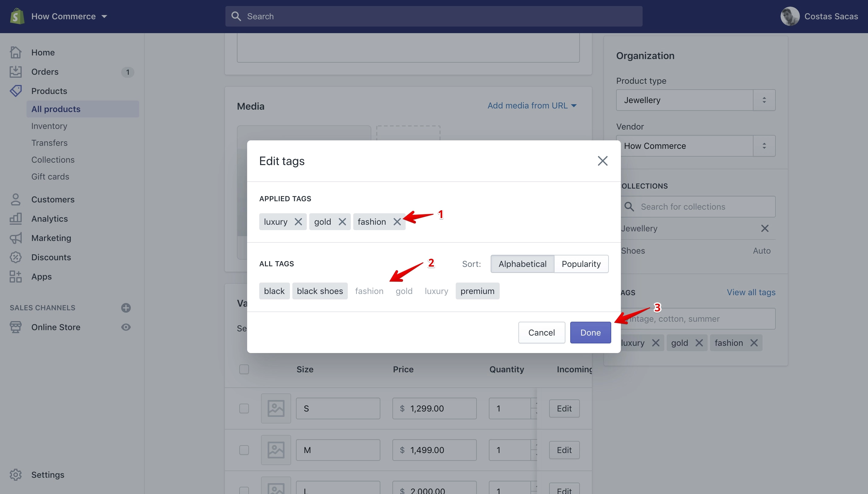868x494 pixels.
Task: Click the S size input field
Action: click(x=338, y=408)
